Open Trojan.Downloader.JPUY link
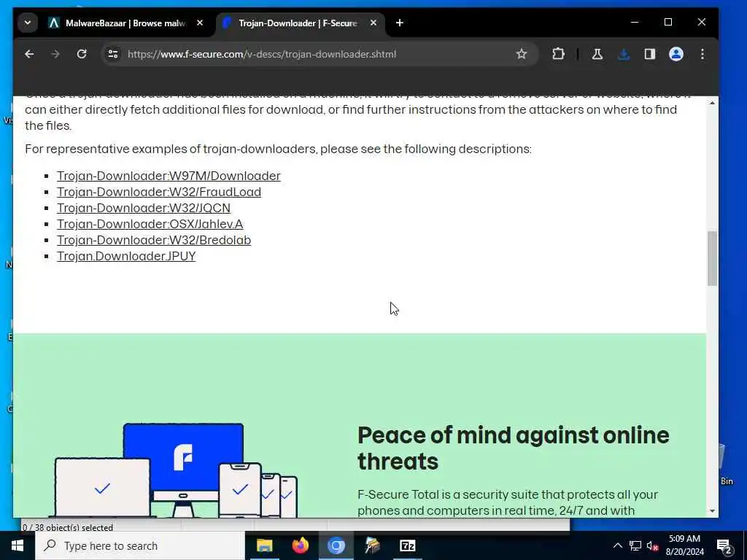 coord(126,257)
